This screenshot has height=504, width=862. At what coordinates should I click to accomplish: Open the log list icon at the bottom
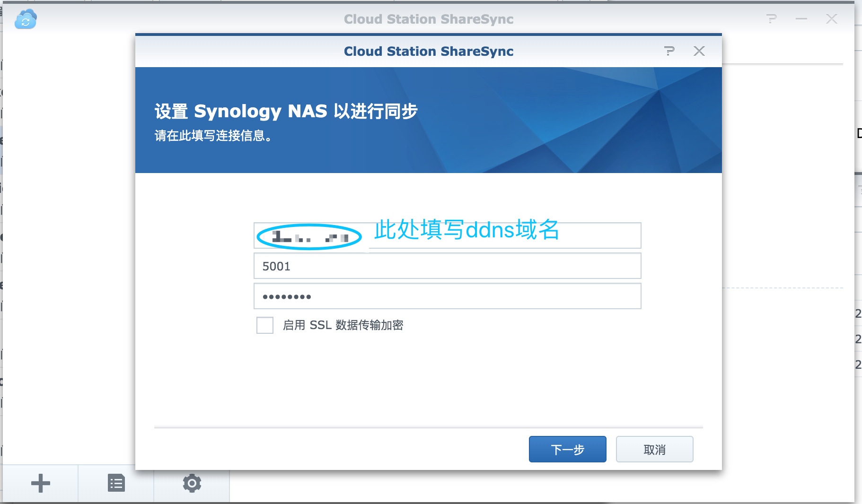116,483
